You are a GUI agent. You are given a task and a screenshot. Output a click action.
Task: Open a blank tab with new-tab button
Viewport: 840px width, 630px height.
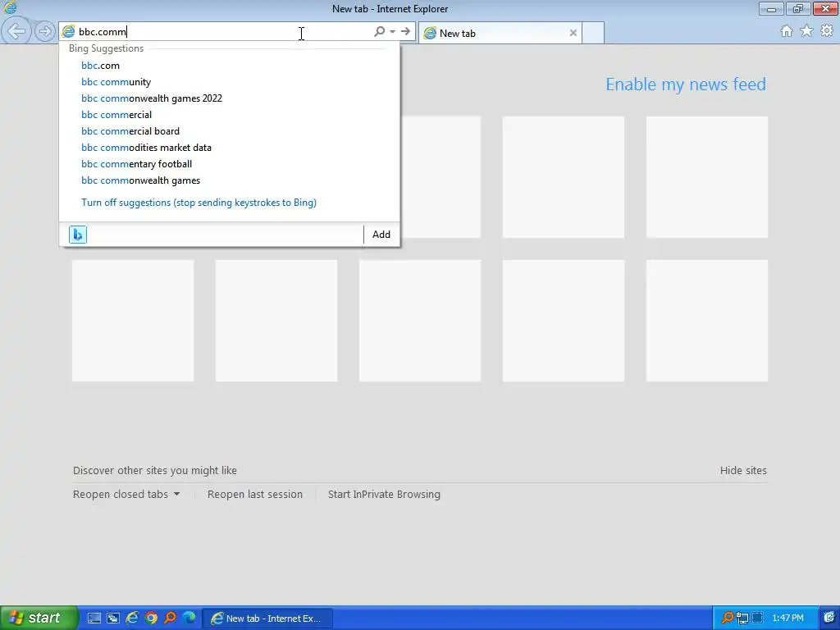click(593, 33)
